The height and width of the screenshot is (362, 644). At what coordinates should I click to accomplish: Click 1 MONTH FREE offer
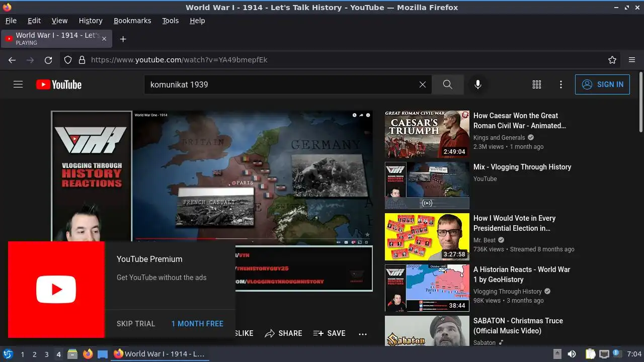coord(197,324)
